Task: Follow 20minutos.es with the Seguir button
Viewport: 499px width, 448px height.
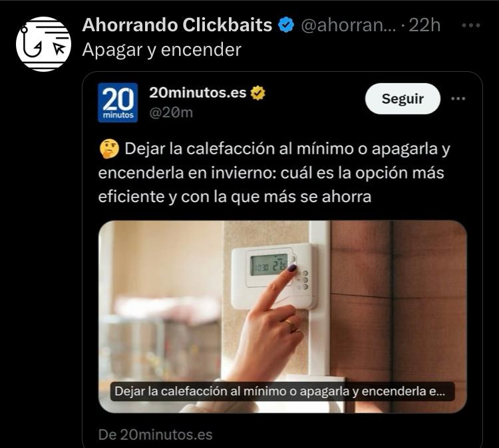Action: (x=403, y=98)
